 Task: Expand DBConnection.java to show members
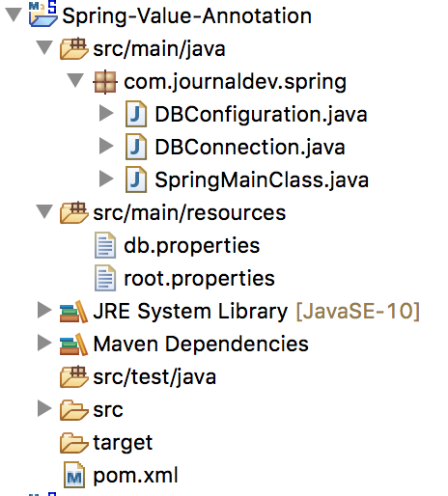tap(106, 146)
